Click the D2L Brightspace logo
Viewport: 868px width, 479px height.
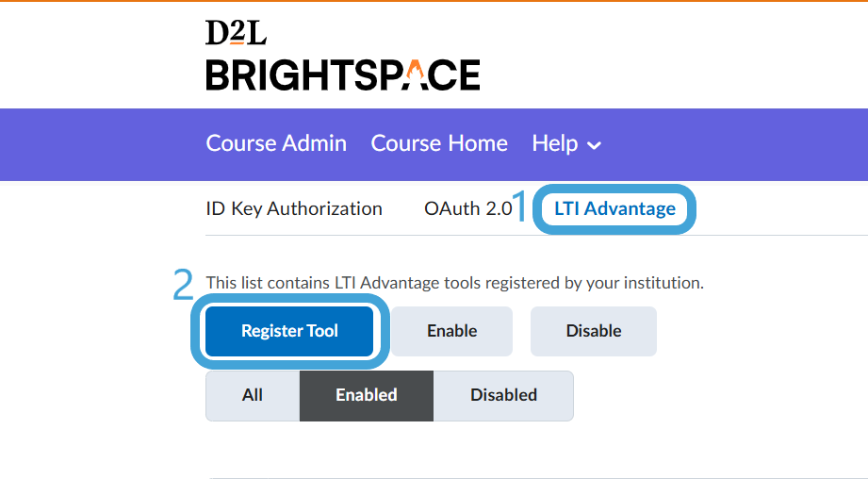pyautogui.click(x=343, y=55)
